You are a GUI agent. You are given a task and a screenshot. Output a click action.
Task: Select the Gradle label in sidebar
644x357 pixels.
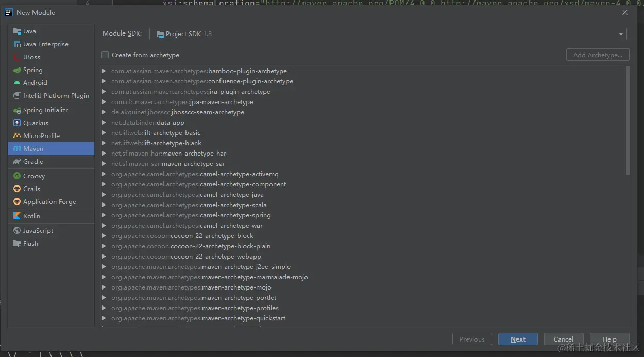(x=33, y=162)
